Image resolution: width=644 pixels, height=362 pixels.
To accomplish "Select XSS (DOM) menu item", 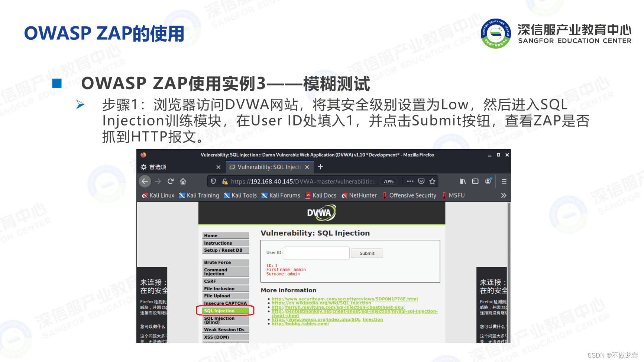I will (x=226, y=337).
